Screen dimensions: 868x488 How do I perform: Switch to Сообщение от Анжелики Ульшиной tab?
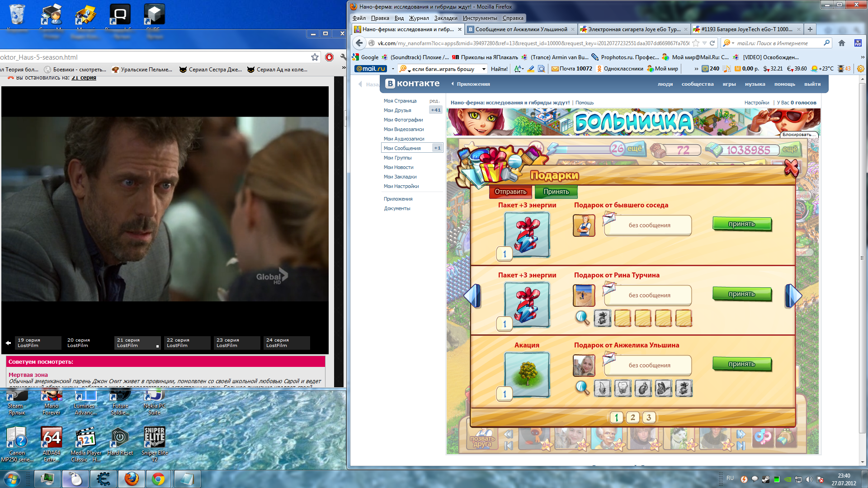pos(521,29)
